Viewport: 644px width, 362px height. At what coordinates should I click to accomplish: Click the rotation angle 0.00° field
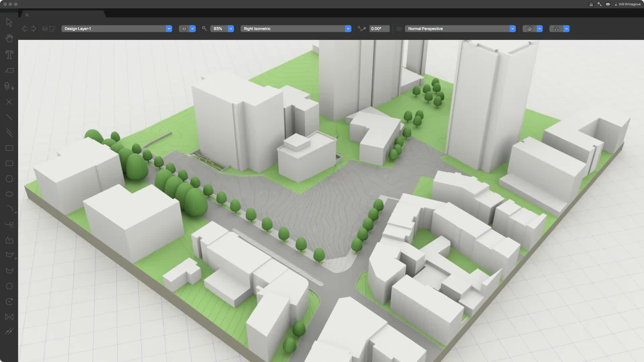click(379, 28)
